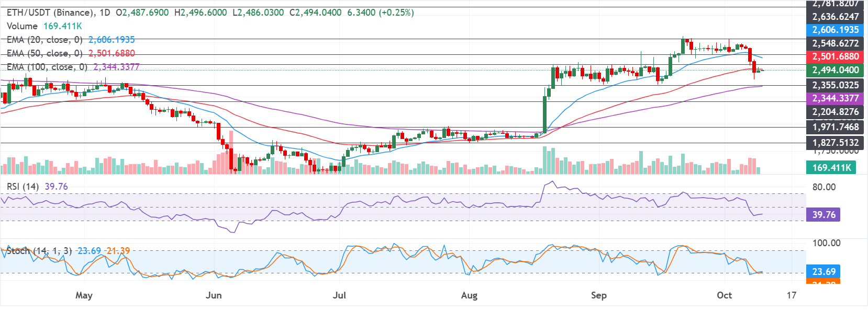Screen dimensions: 868x311
Task: Click the blue 23.69 Stoch axis tag
Action: click(824, 272)
